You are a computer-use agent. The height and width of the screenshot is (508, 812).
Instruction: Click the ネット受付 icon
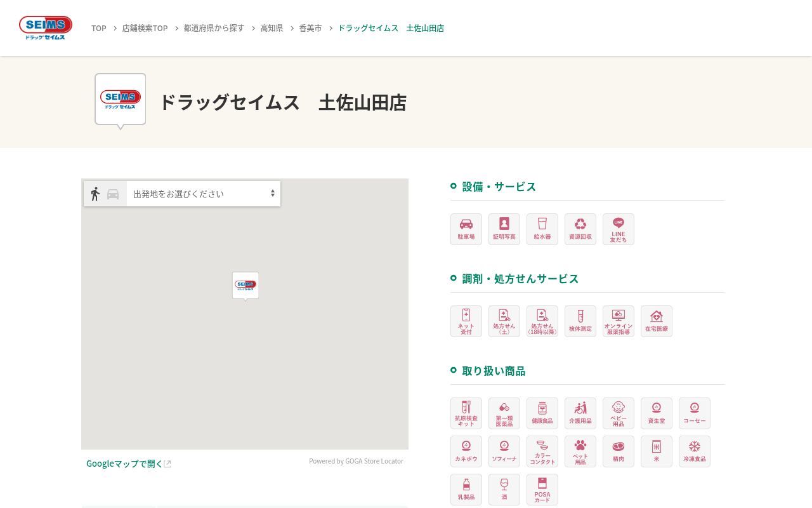(x=466, y=321)
